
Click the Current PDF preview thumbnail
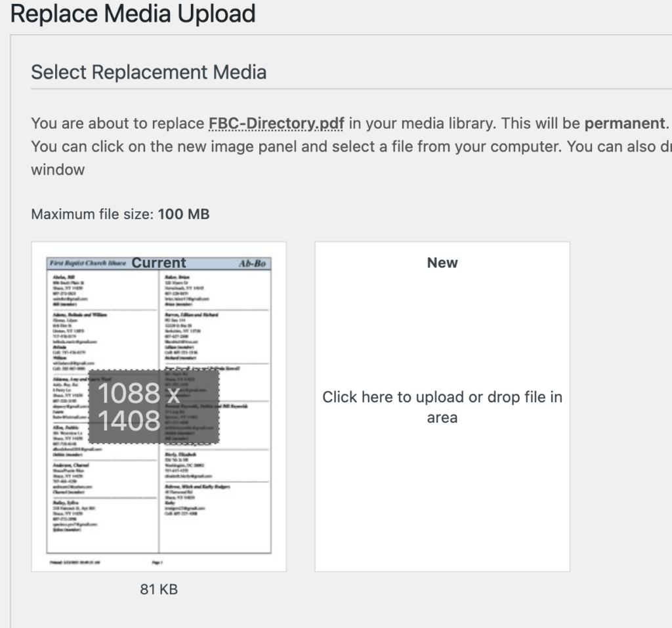(159, 406)
